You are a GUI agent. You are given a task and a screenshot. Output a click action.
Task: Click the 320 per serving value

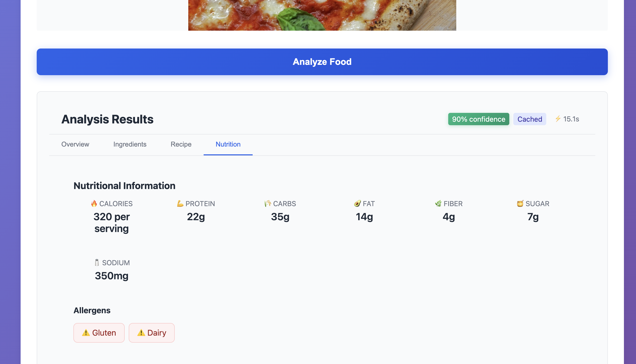(x=112, y=222)
